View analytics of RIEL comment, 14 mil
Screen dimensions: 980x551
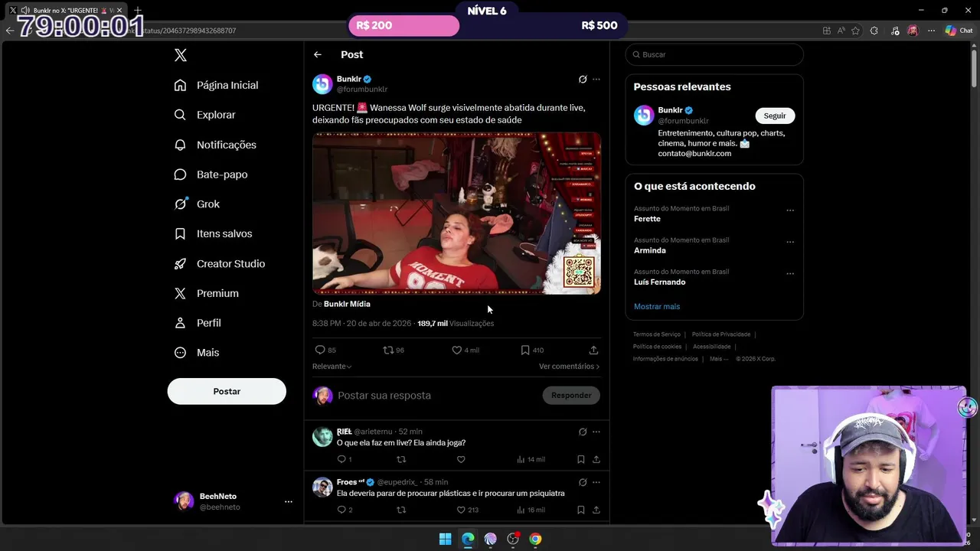click(x=531, y=459)
